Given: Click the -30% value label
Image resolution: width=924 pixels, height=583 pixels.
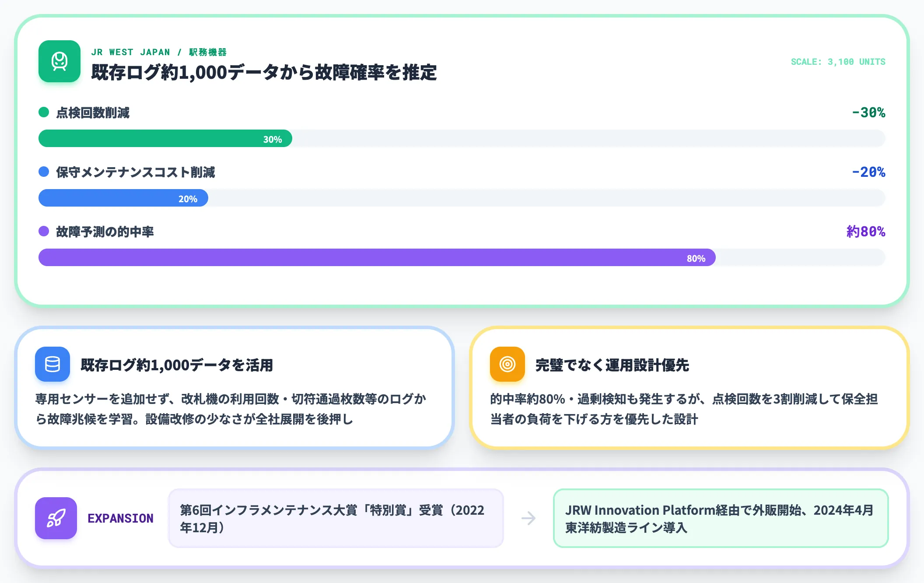Looking at the screenshot, I should 868,112.
